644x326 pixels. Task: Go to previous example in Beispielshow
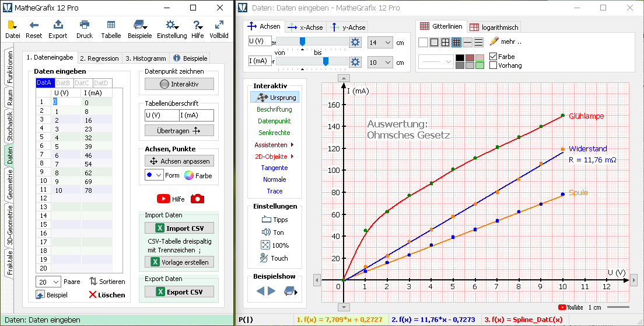click(x=260, y=291)
